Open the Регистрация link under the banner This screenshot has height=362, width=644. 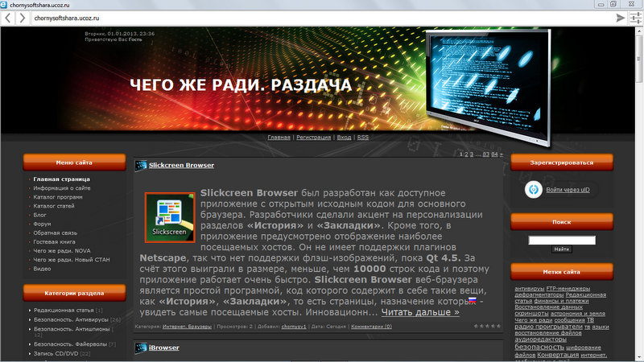click(x=313, y=137)
